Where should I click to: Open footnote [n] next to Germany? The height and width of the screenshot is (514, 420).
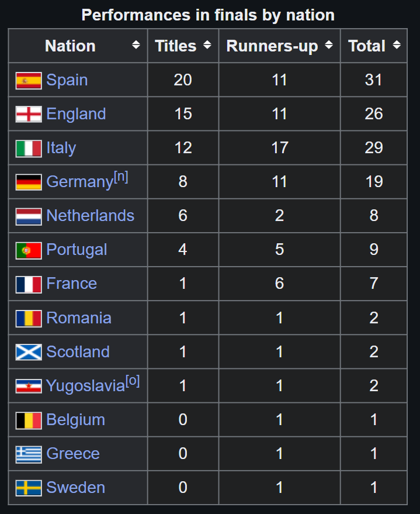point(121,177)
